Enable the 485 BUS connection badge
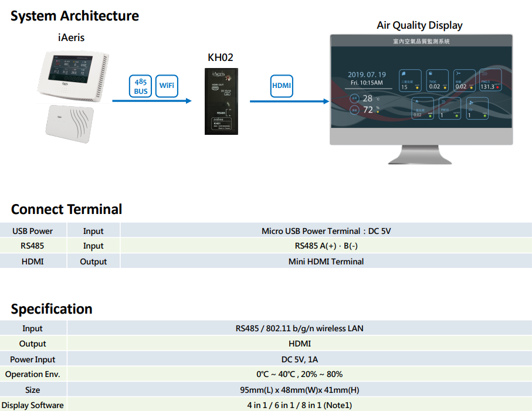532x411 pixels. tap(140, 86)
